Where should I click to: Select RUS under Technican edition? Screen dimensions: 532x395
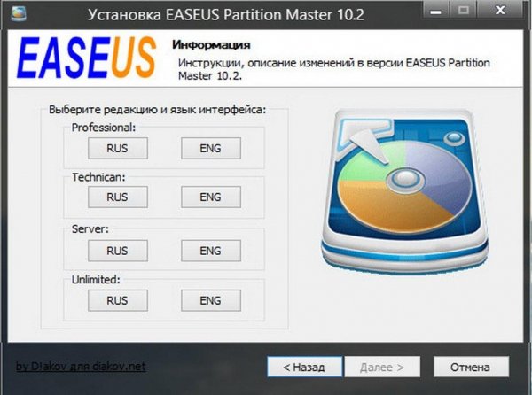118,197
